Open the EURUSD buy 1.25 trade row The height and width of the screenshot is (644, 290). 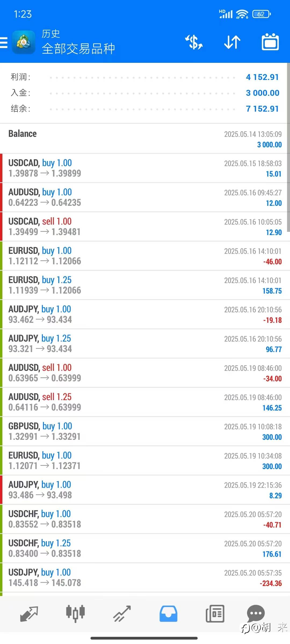(145, 285)
